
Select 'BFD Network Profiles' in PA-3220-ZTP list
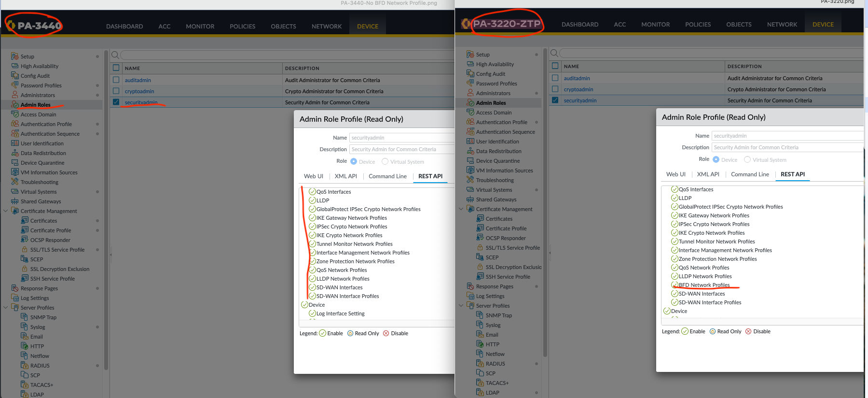(704, 285)
